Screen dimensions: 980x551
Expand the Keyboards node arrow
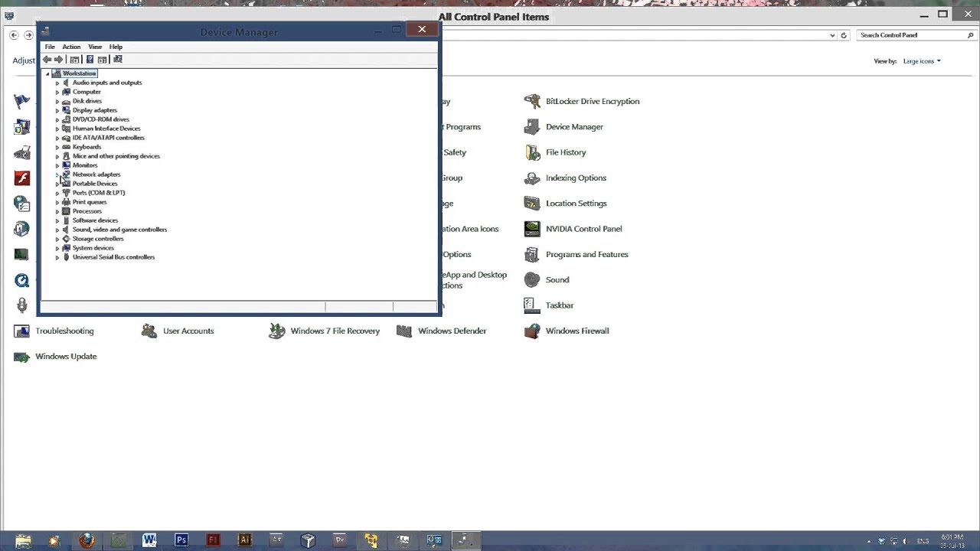tap(57, 147)
